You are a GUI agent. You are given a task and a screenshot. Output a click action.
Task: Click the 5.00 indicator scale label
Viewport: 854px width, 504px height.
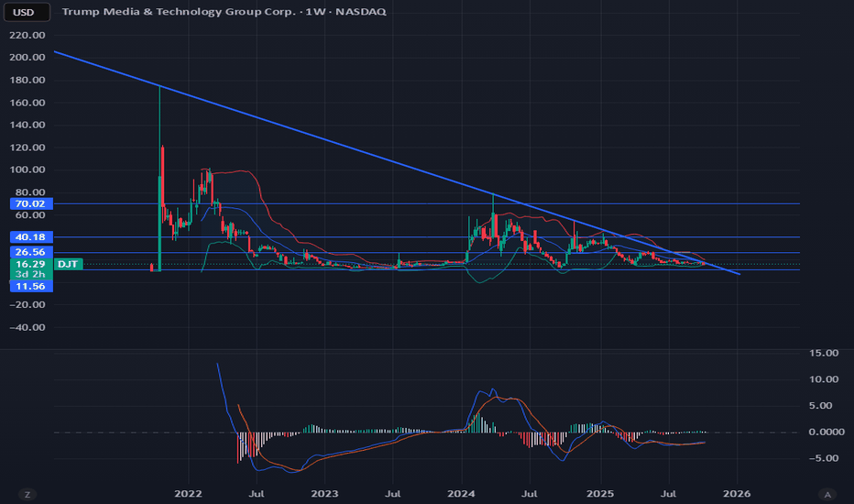click(x=820, y=405)
